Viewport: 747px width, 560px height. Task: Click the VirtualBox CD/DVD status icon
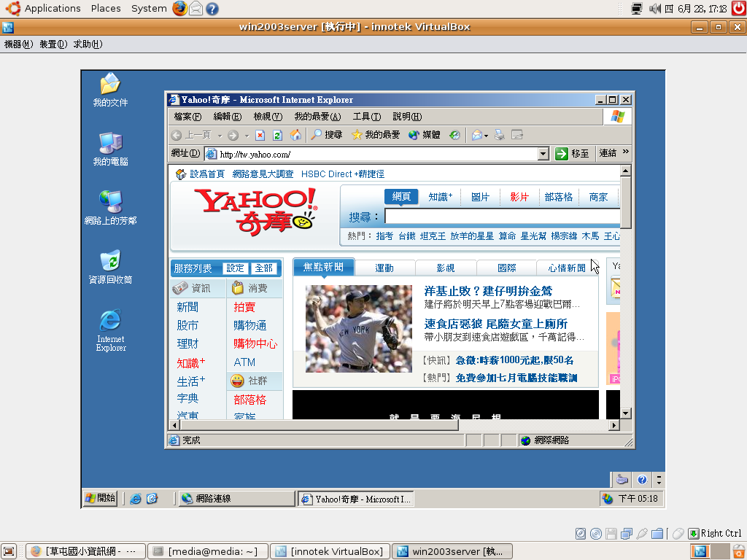[x=596, y=534]
